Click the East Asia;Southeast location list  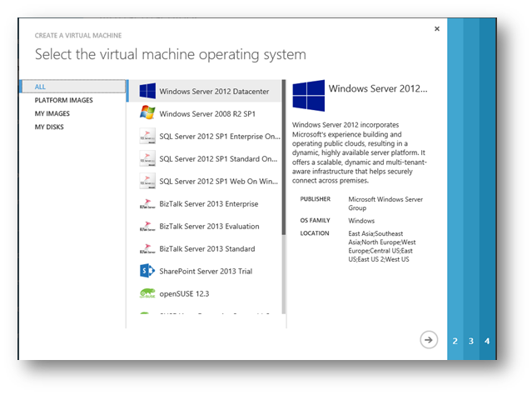point(382,246)
